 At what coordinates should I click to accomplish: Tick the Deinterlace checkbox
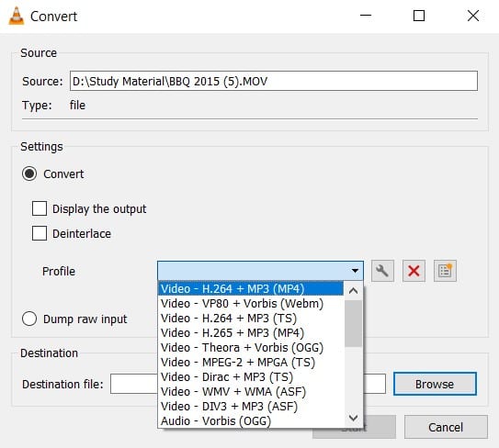[x=40, y=233]
